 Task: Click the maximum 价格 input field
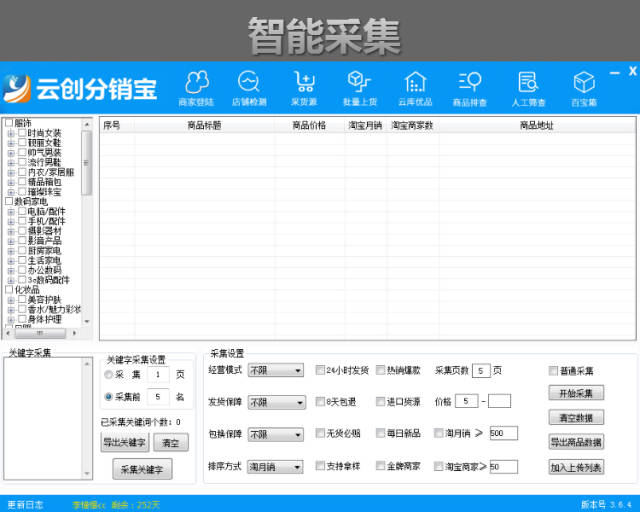coord(499,401)
